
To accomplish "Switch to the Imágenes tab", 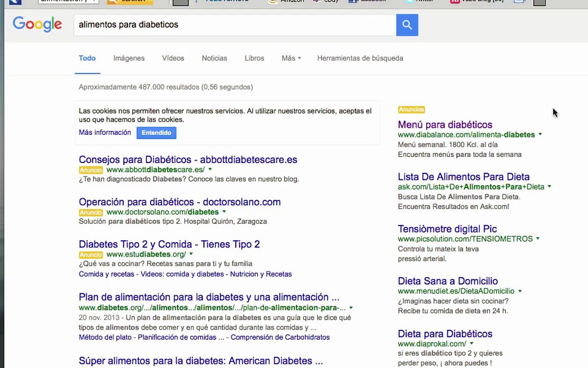I will click(x=129, y=58).
